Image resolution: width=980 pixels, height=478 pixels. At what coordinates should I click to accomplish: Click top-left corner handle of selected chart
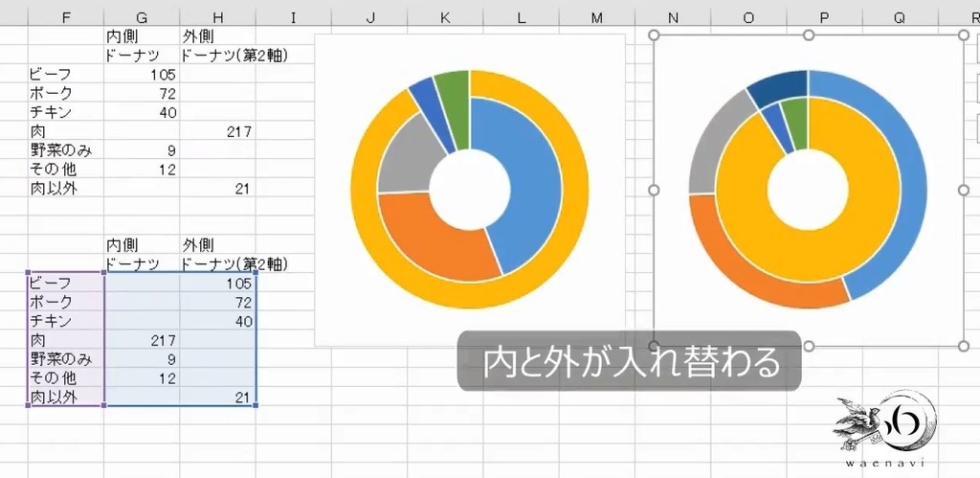[x=655, y=35]
